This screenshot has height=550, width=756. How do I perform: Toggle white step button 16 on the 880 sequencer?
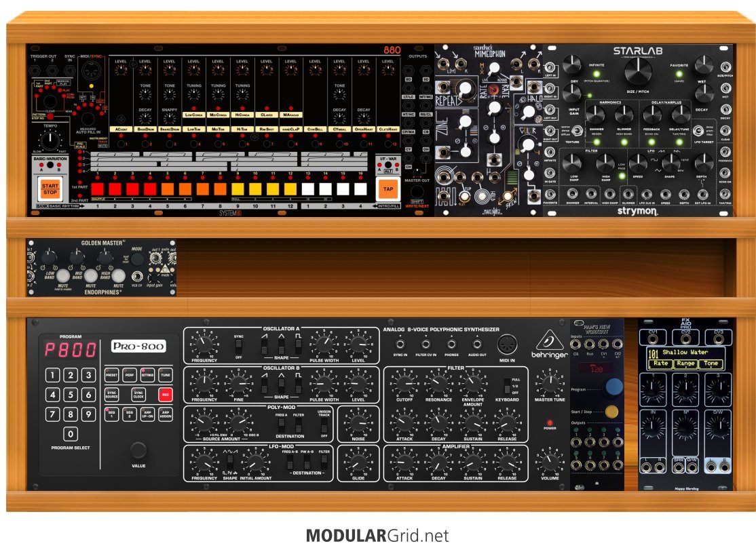coord(360,189)
